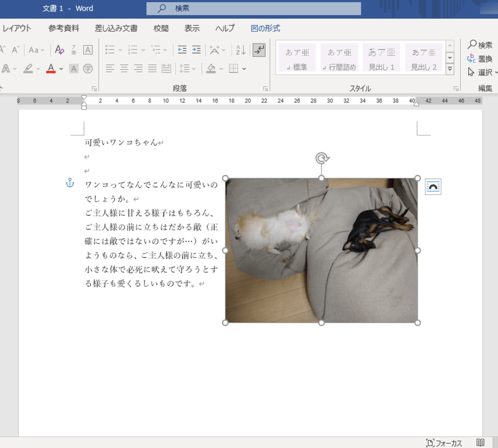
Task: Switch to the 図の形式 tab
Action: [265, 28]
